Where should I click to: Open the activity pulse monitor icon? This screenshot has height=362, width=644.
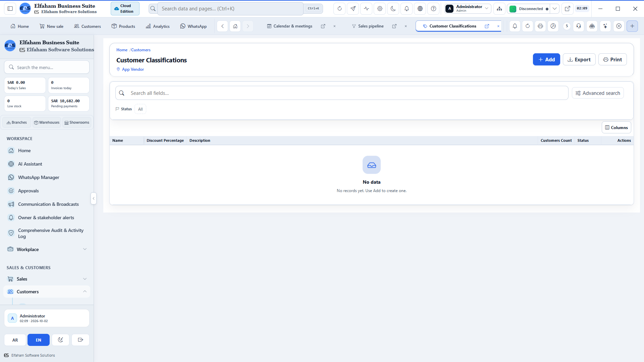366,9
